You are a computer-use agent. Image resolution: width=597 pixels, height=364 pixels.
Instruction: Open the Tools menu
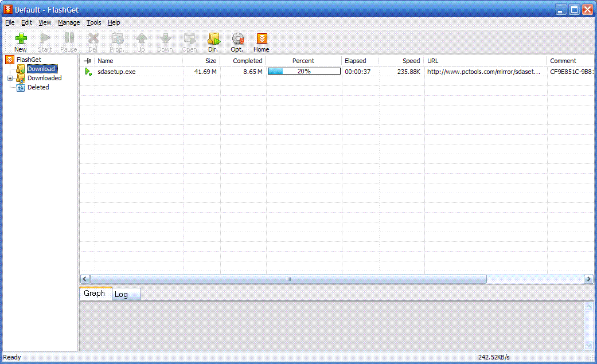(93, 22)
